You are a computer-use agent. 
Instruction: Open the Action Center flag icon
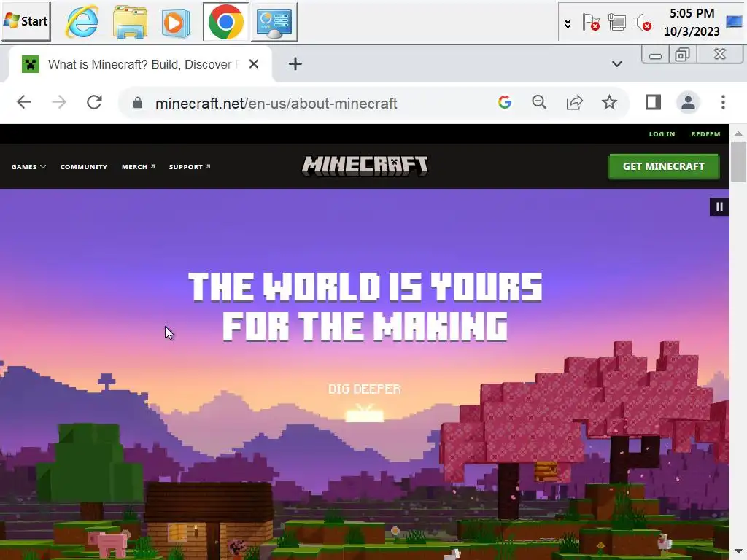[591, 23]
